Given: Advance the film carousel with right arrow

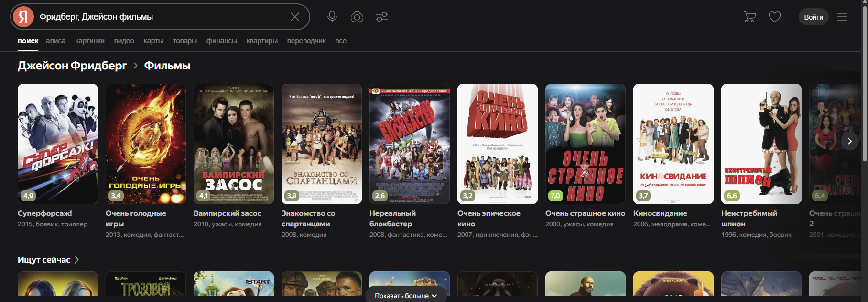Looking at the screenshot, I should click(x=849, y=141).
